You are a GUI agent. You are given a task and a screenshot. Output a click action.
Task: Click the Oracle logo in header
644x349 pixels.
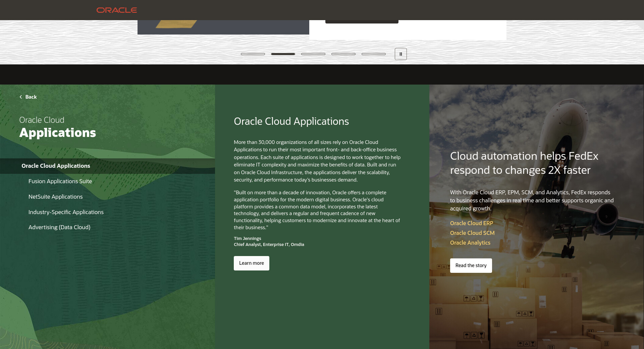point(117,10)
